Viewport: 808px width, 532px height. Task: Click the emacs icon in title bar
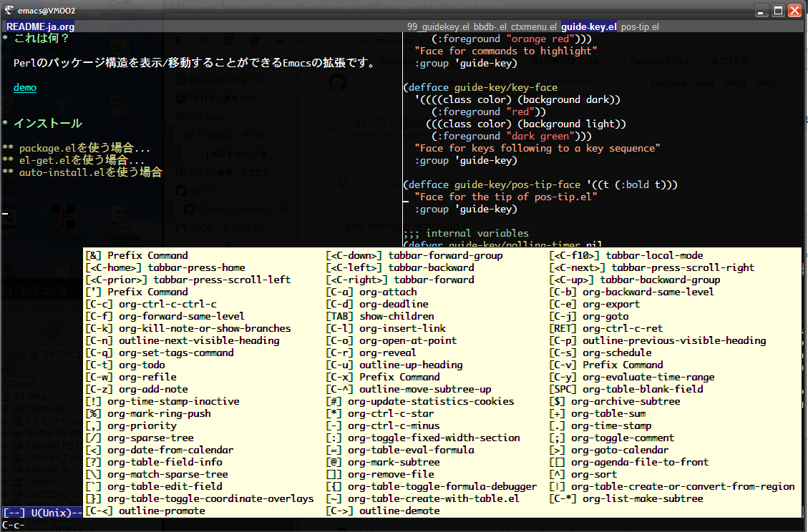coord(9,10)
